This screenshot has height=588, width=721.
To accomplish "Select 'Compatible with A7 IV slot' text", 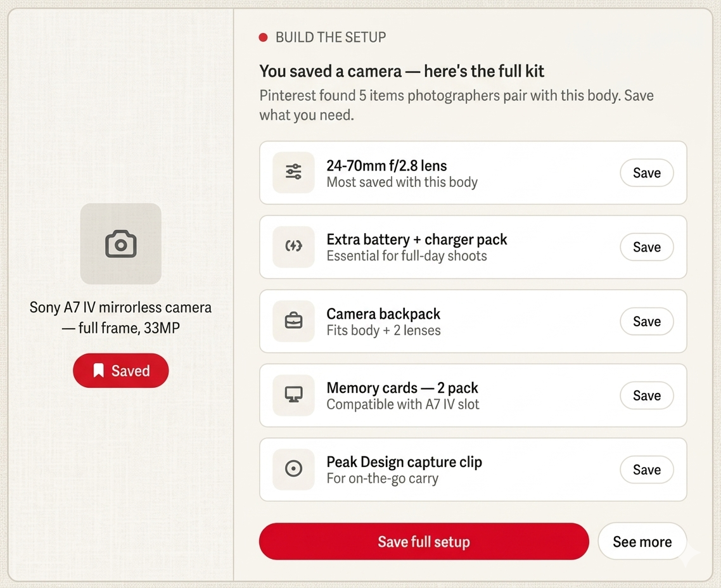I will pyautogui.click(x=403, y=404).
